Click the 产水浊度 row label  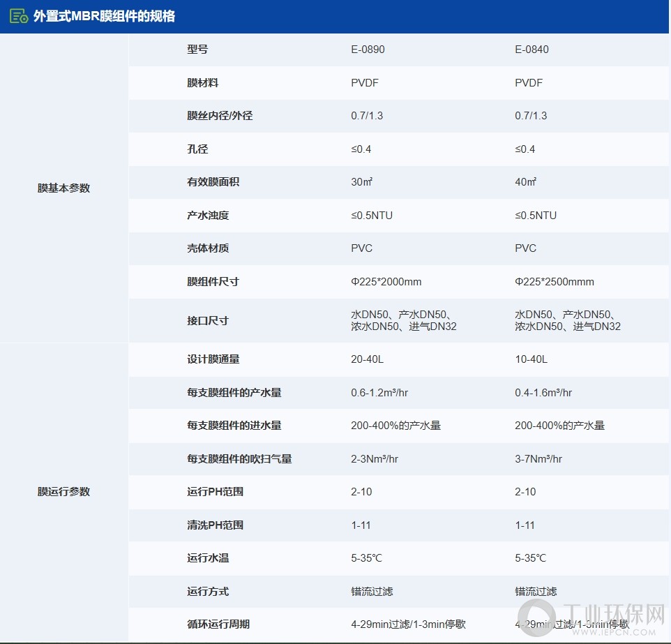click(x=208, y=216)
